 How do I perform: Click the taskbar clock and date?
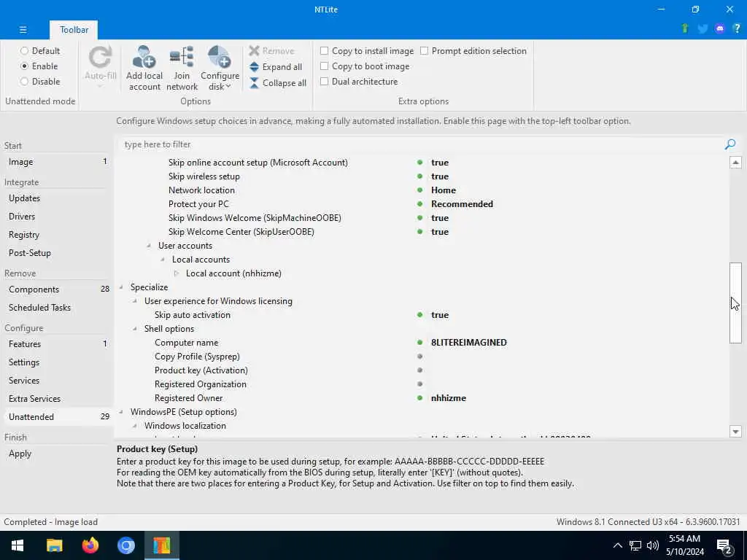(686, 545)
